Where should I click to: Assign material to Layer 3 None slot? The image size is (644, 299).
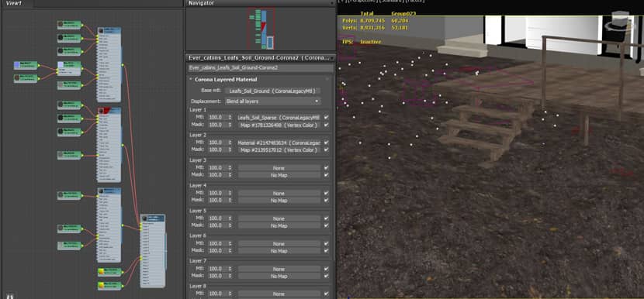click(x=279, y=168)
